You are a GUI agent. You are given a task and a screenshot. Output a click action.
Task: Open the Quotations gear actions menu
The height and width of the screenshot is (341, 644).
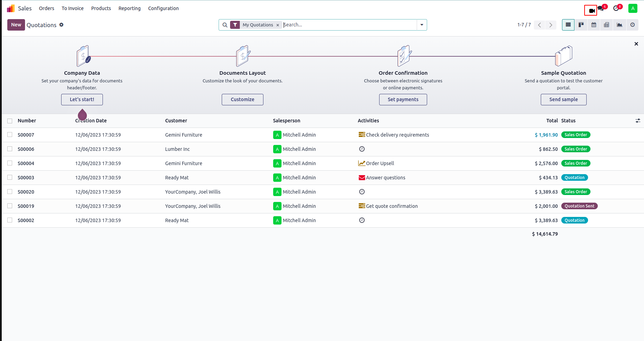[x=62, y=25]
